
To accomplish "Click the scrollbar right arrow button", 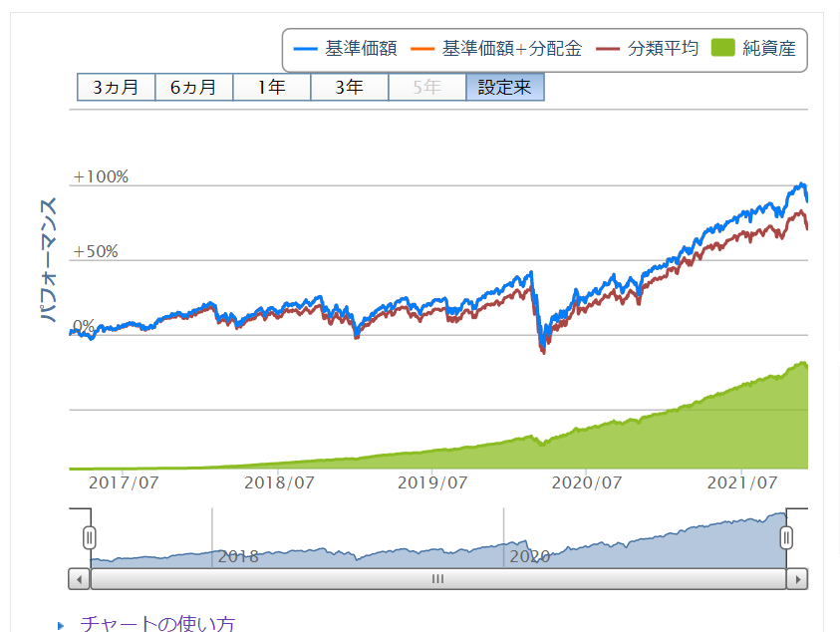I will [x=796, y=579].
